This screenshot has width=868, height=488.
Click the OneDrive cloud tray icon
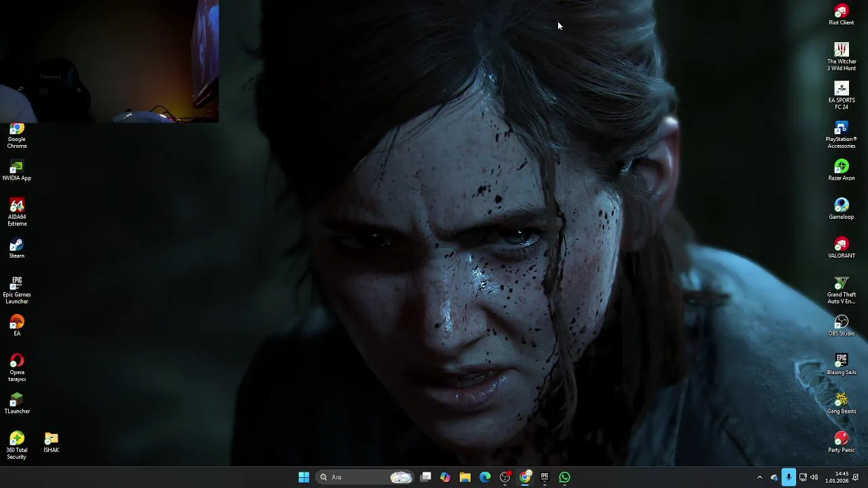click(774, 477)
